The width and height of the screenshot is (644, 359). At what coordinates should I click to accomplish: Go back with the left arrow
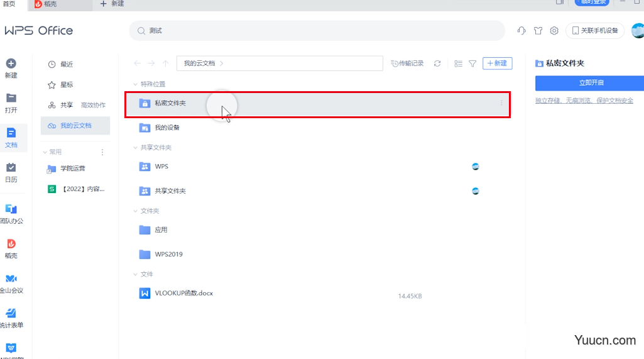click(x=137, y=64)
